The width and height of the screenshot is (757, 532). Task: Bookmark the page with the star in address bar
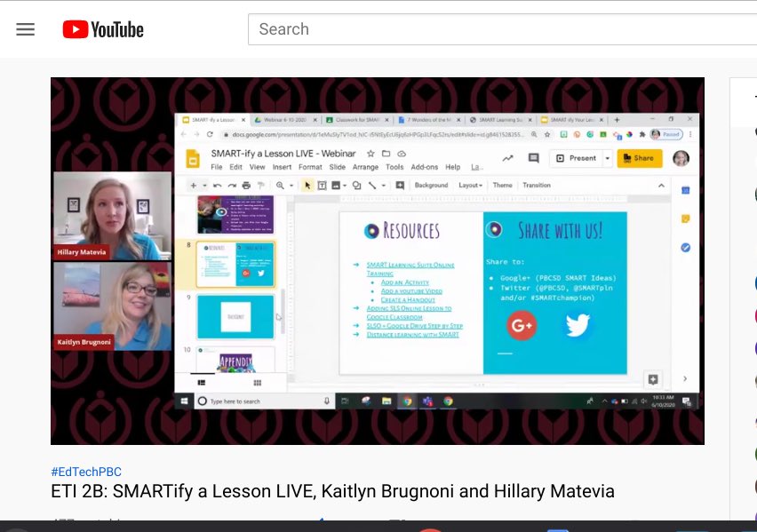pyautogui.click(x=547, y=135)
